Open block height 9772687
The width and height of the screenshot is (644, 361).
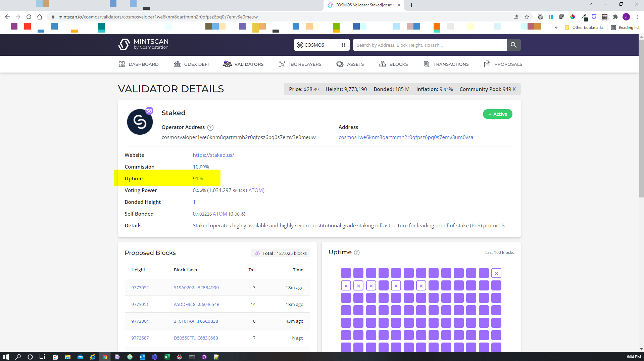[140, 338]
